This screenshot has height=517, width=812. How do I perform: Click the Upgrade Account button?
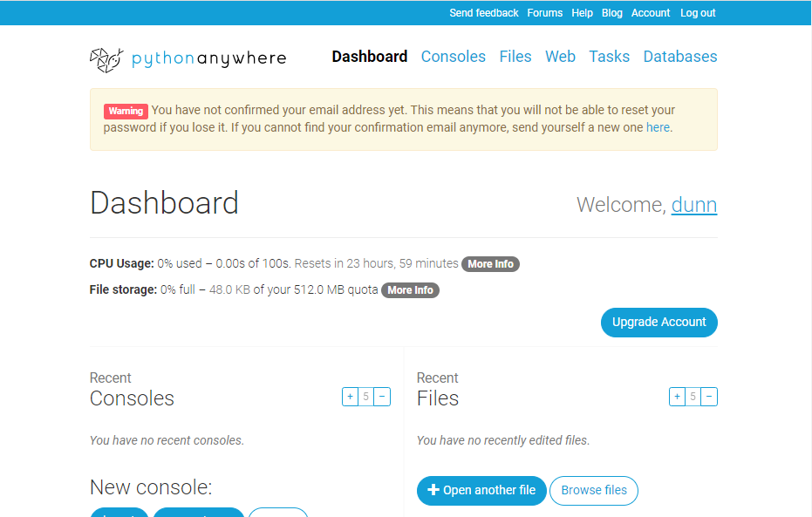coord(659,323)
